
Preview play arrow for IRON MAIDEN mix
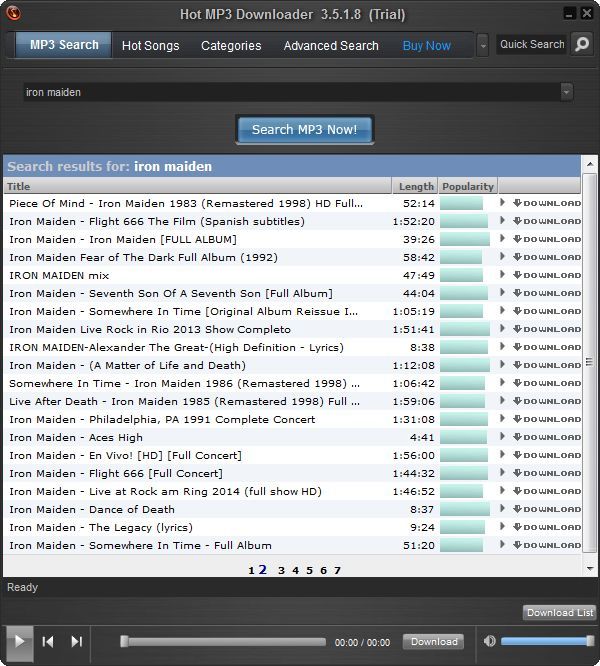click(x=502, y=275)
